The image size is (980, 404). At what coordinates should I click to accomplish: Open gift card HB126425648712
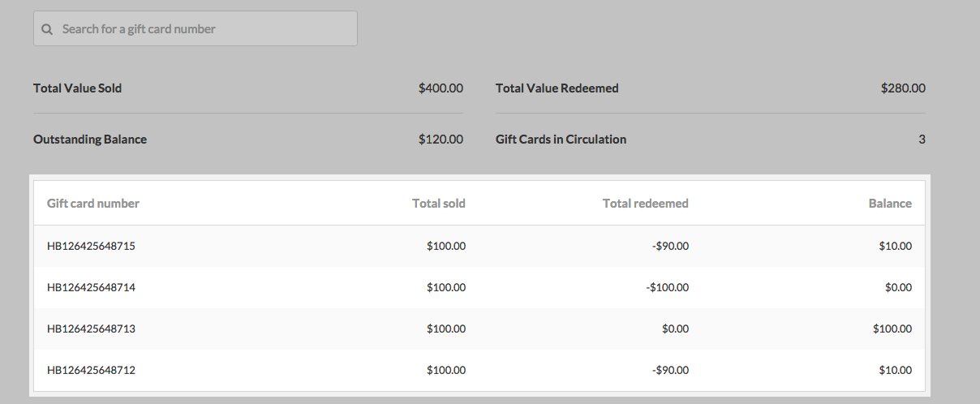[x=92, y=370]
